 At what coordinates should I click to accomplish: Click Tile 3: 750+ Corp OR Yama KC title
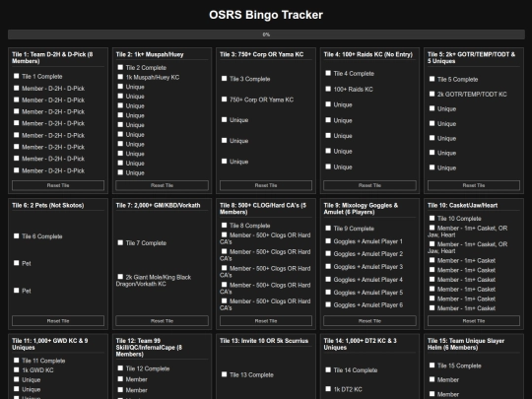click(262, 54)
